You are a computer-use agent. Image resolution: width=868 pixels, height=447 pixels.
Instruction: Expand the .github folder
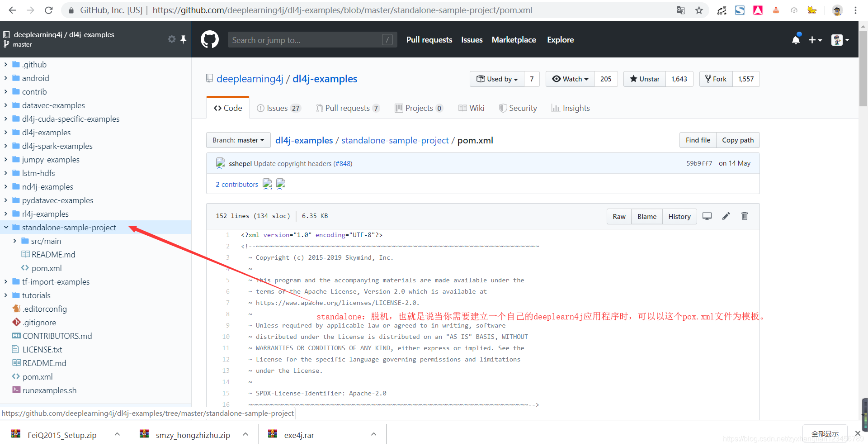[x=5, y=64]
